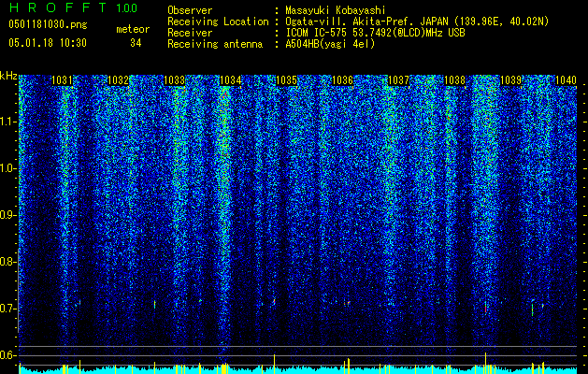Screen dimensions: 588x374
Task: Click the 1040 time marker
Action: coord(566,80)
